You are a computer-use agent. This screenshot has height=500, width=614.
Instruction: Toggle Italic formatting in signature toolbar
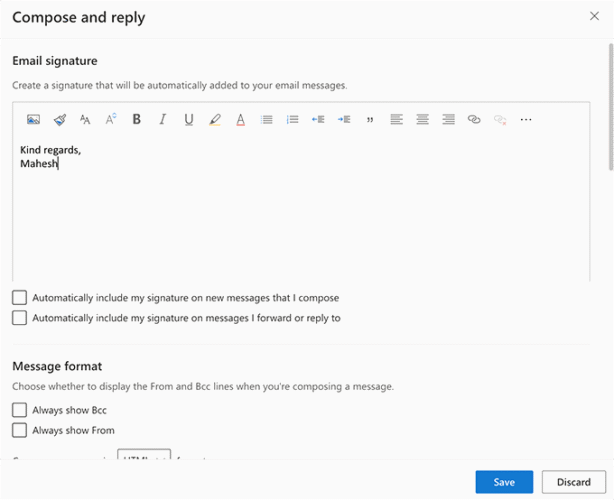coord(163,120)
